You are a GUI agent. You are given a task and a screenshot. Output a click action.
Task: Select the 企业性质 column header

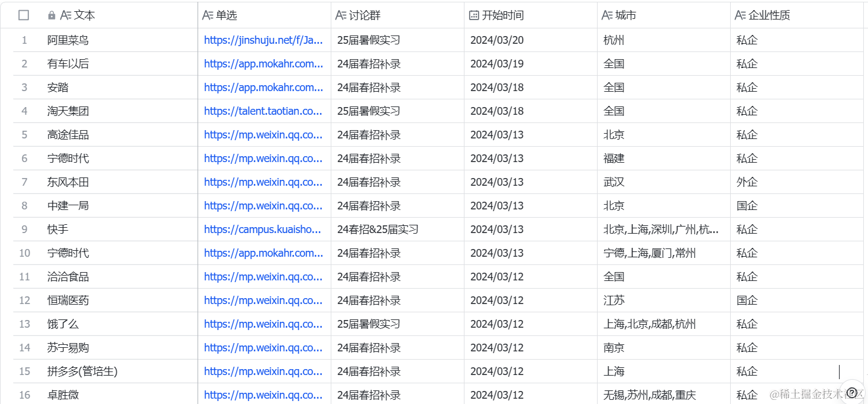(797, 15)
